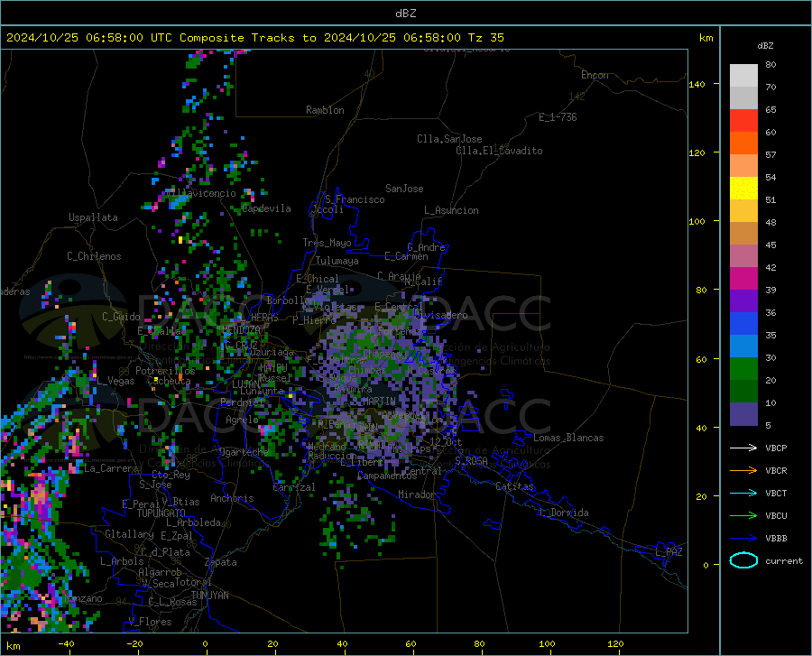Click the LUJAN map label

[245, 384]
